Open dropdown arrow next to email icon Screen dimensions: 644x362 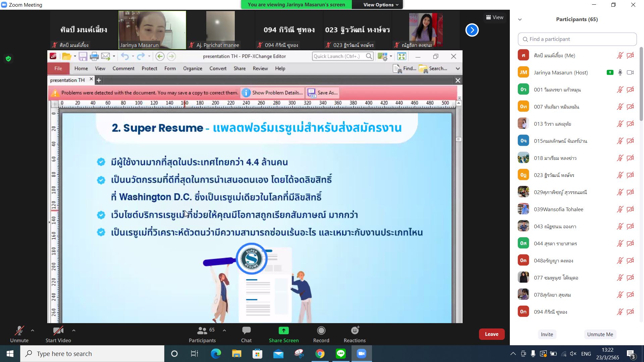coord(114,56)
